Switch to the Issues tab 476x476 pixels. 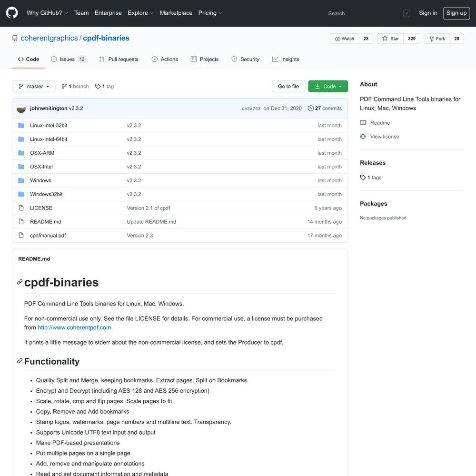point(69,59)
